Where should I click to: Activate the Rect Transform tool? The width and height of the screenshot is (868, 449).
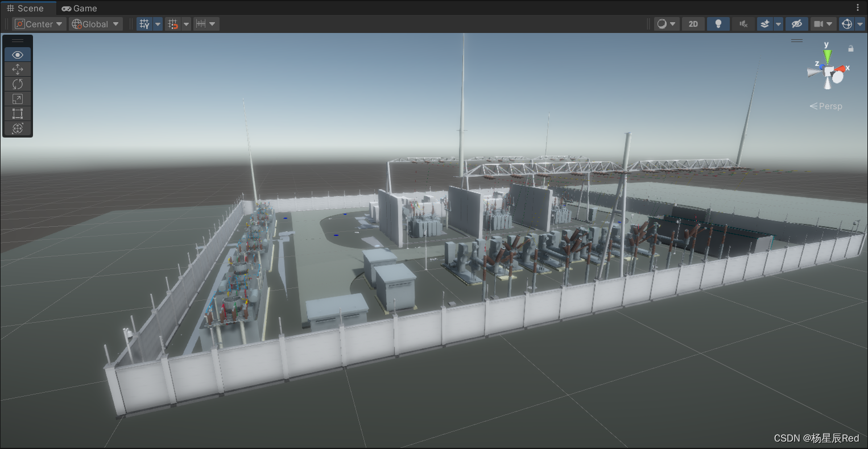pos(17,113)
